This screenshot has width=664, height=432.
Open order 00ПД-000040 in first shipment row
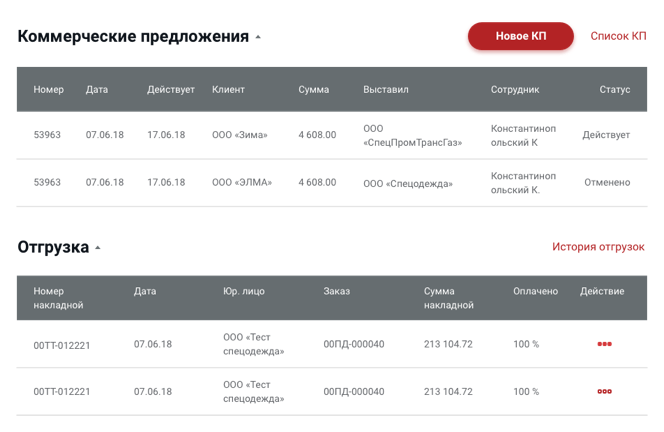click(354, 344)
